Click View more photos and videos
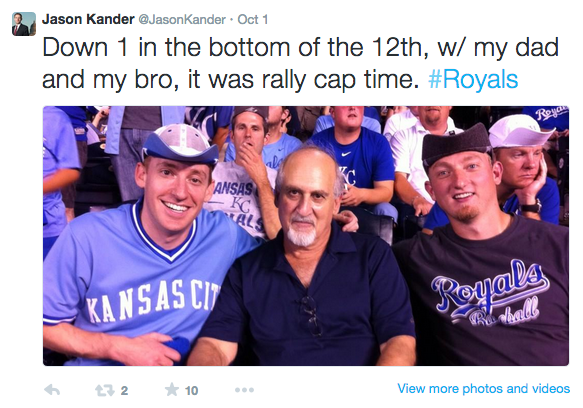Screen dimensions: 583x408 483,389
